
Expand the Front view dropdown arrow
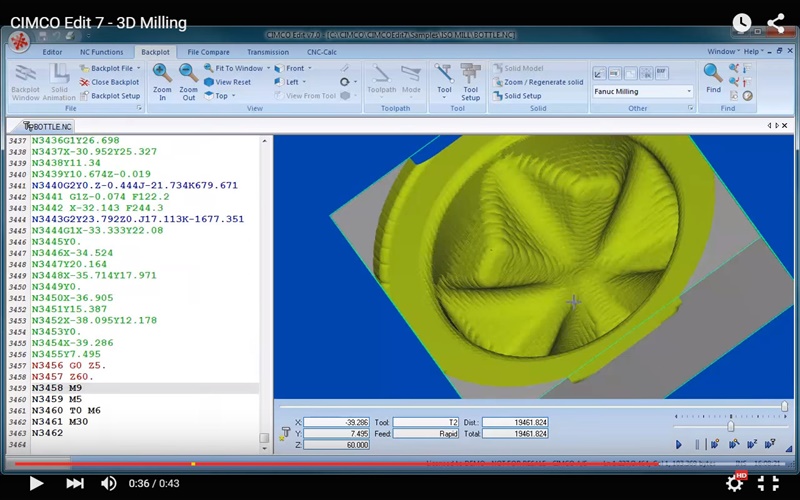tap(309, 68)
